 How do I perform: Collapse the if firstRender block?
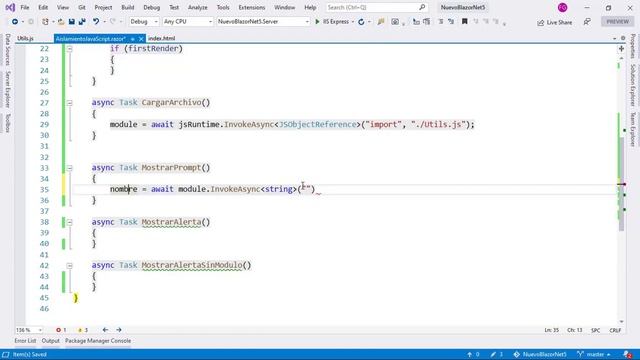coord(69,49)
